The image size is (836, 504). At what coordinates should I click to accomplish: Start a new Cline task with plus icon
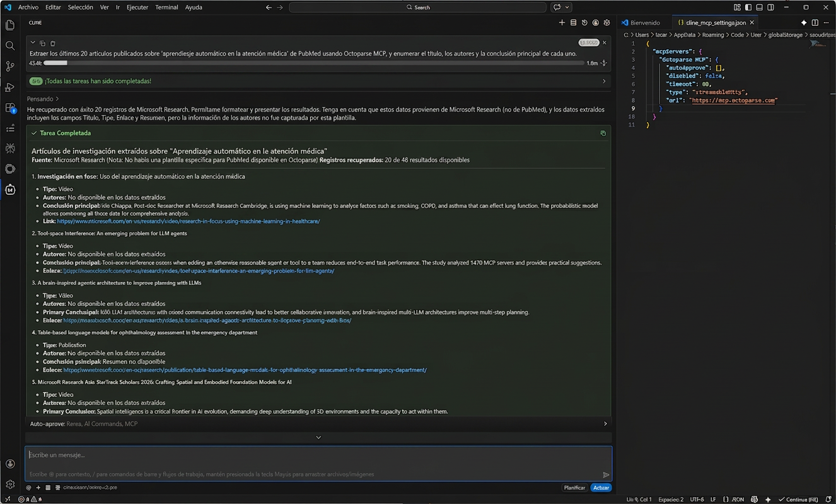point(562,23)
